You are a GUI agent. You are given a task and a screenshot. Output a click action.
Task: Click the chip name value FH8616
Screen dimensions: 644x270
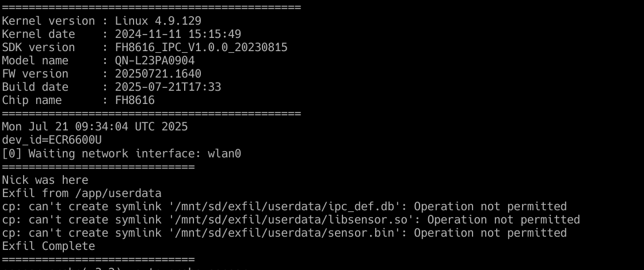coord(135,100)
